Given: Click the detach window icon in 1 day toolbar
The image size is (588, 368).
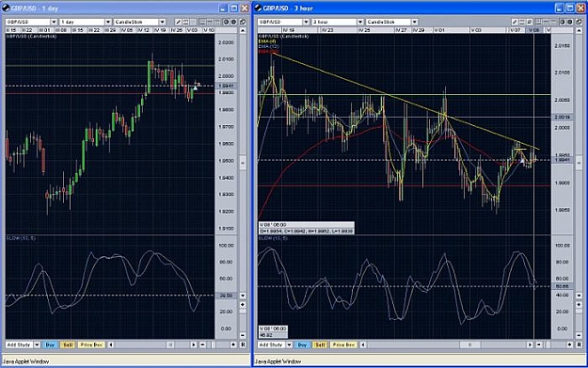Looking at the screenshot, I should [243, 23].
